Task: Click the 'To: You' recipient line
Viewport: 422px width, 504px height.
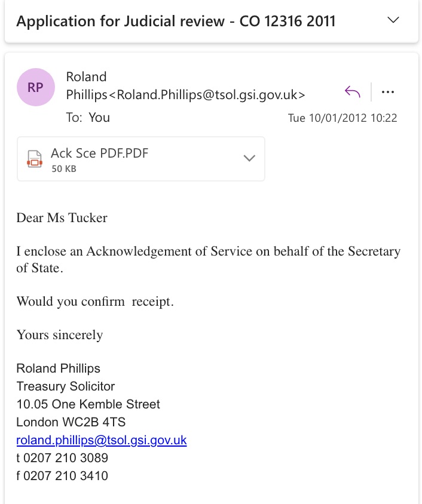Action: [x=88, y=118]
